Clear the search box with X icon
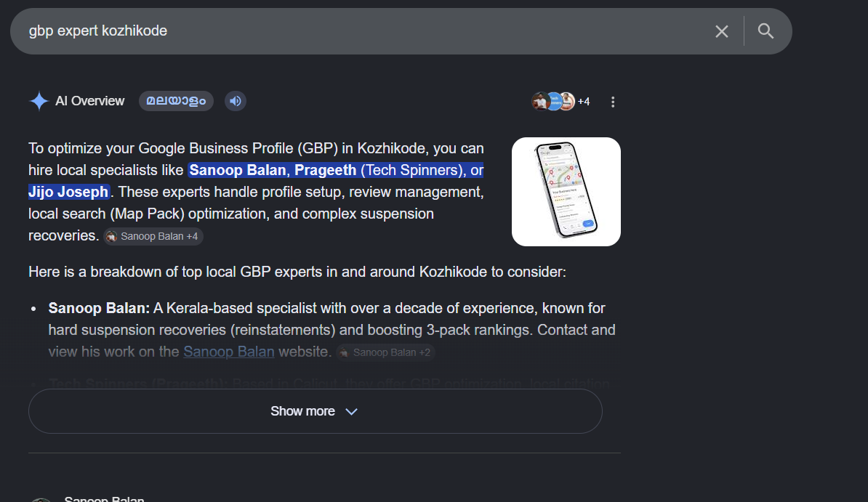Viewport: 868px width, 502px height. point(721,31)
